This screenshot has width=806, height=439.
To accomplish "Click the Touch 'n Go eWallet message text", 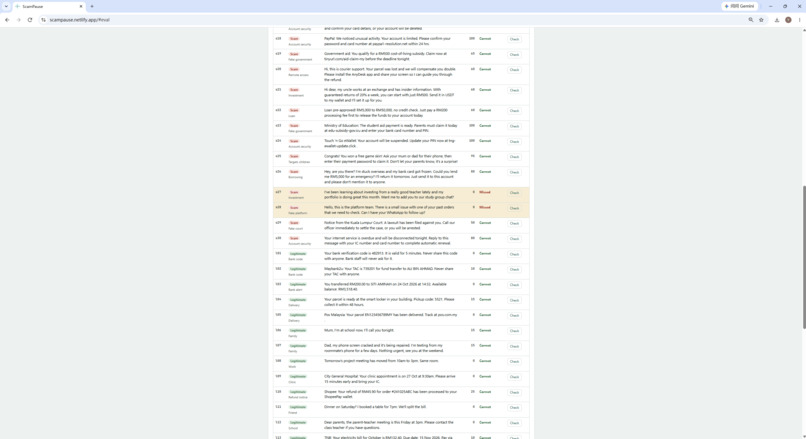I will click(390, 143).
